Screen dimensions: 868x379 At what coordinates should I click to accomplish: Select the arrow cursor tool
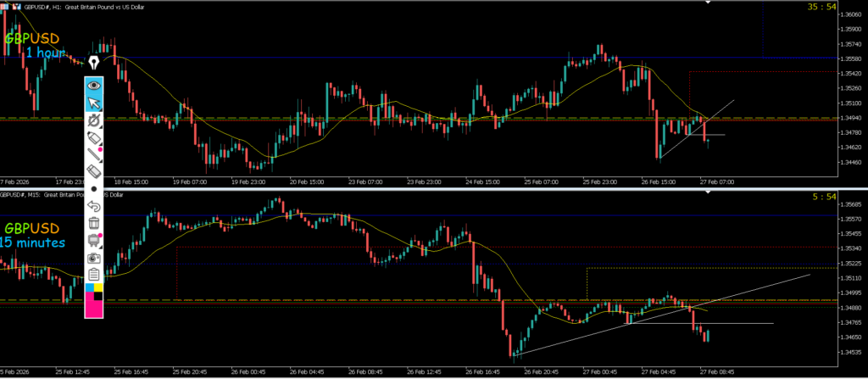[x=94, y=104]
